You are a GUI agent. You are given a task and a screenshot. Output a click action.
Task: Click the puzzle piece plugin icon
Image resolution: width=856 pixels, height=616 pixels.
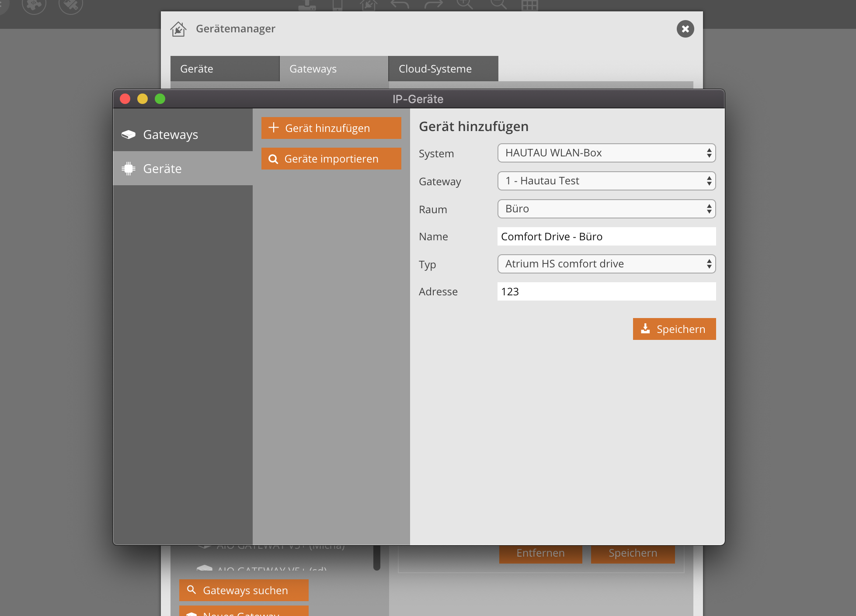(34, 5)
